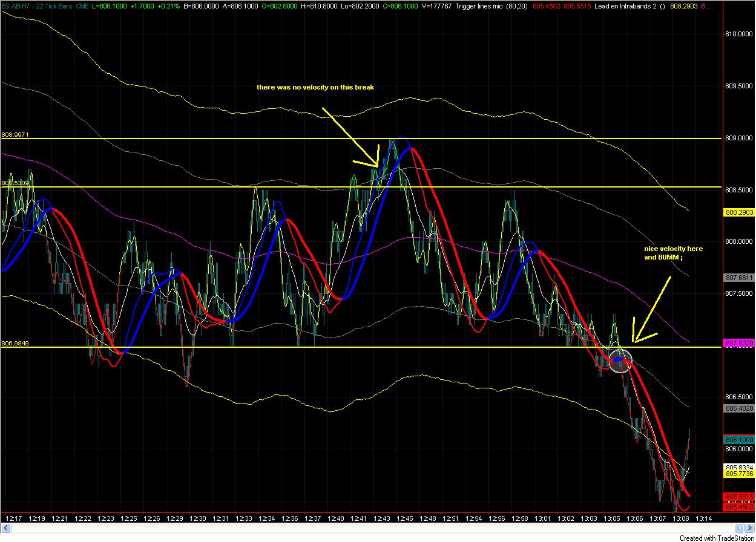Screen dimensions: 756x542
Task: Click the O=802.8000 open readout
Action: [x=280, y=5]
